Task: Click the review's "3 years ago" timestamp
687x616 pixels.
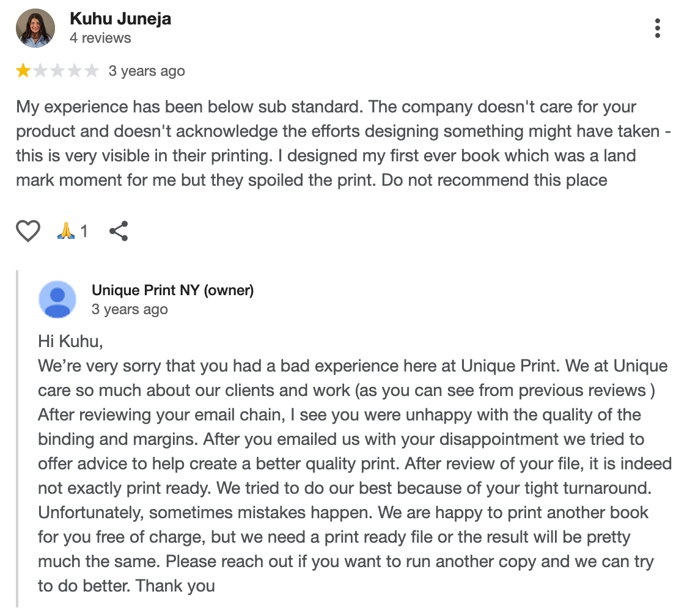Action: (x=147, y=71)
